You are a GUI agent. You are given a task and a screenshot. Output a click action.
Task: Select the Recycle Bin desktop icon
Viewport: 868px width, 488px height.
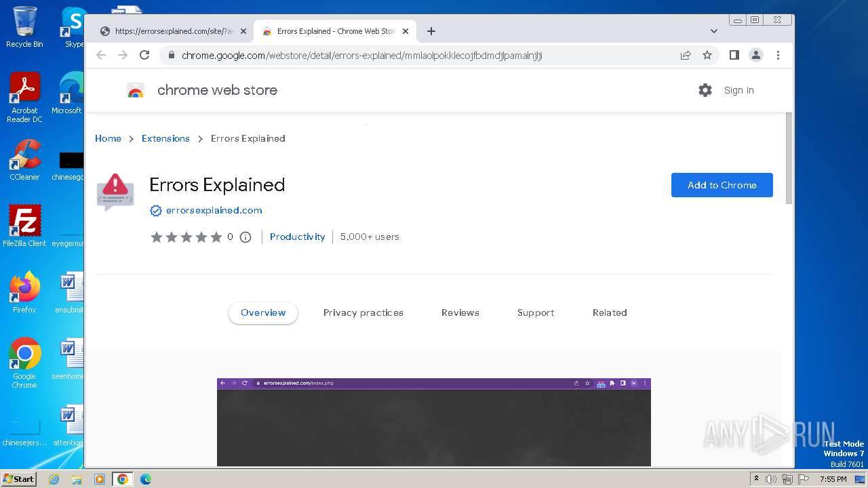[x=24, y=27]
